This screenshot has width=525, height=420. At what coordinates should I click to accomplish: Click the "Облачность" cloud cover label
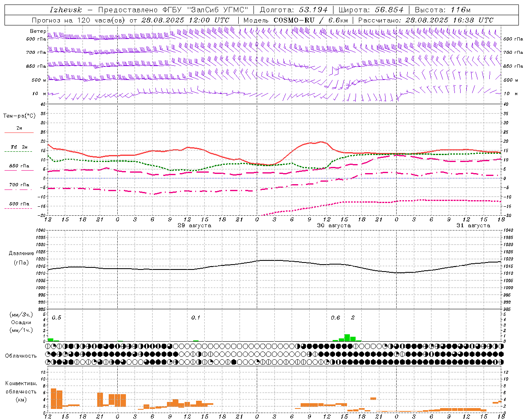pyautogui.click(x=21, y=356)
